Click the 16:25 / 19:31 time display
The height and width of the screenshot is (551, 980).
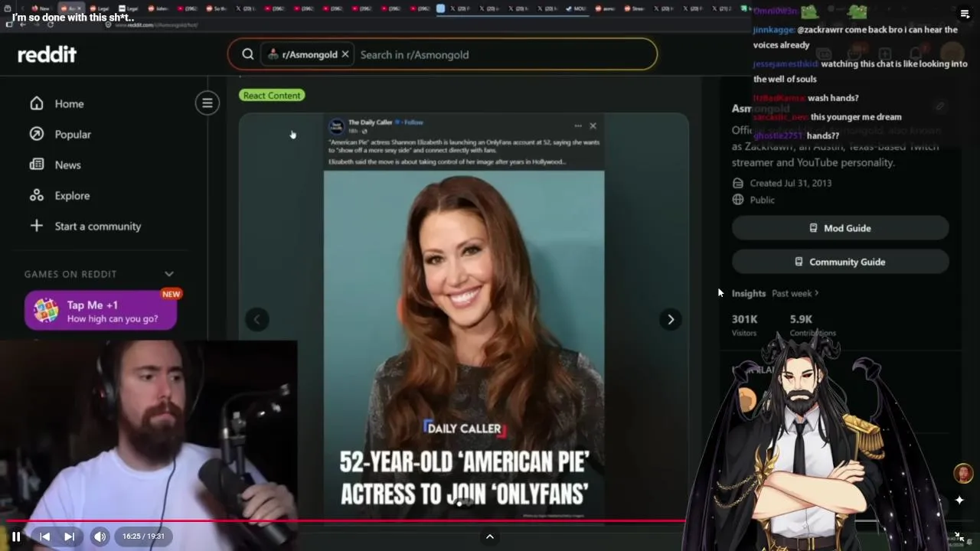click(143, 536)
